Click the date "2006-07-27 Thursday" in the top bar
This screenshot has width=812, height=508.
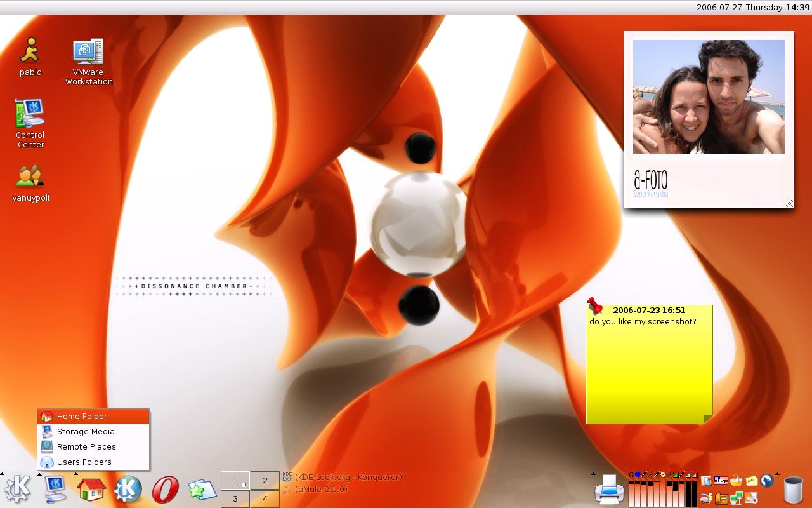point(739,8)
